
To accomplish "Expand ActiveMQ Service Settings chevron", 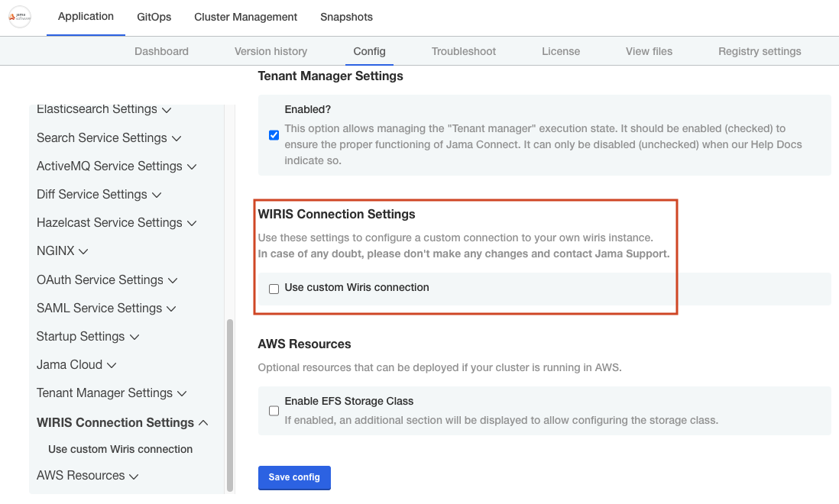I will coord(192,166).
